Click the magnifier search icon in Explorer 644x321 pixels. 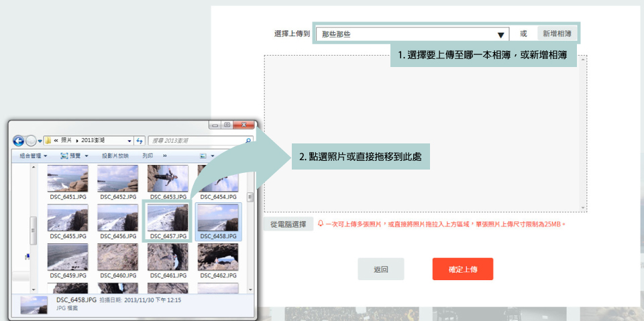[248, 140]
